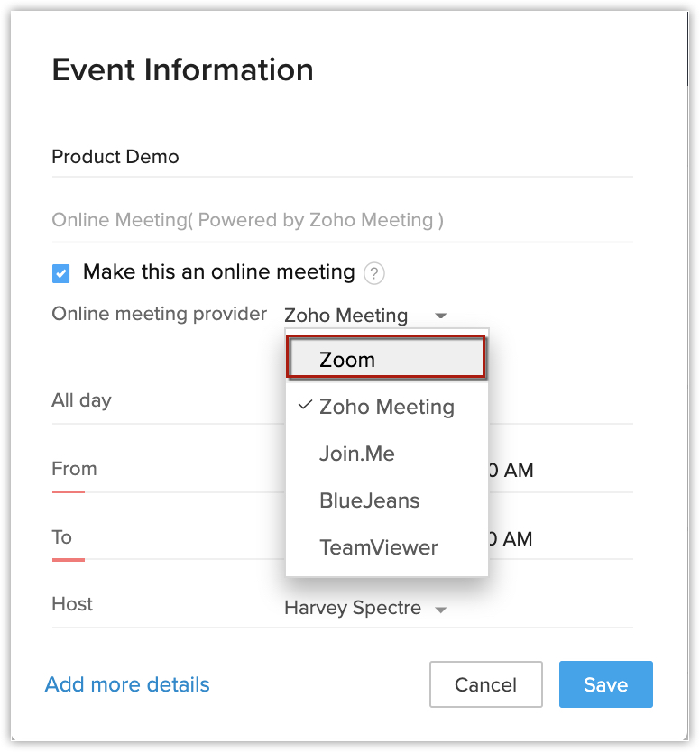The image size is (700, 752).
Task: Choose TeamViewer as meeting provider
Action: [378, 547]
